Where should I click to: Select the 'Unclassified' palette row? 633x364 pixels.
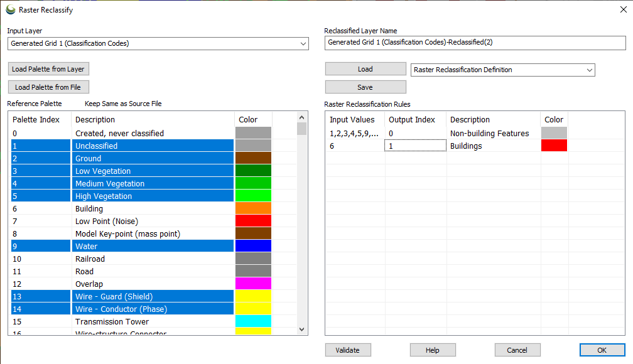pyautogui.click(x=141, y=146)
